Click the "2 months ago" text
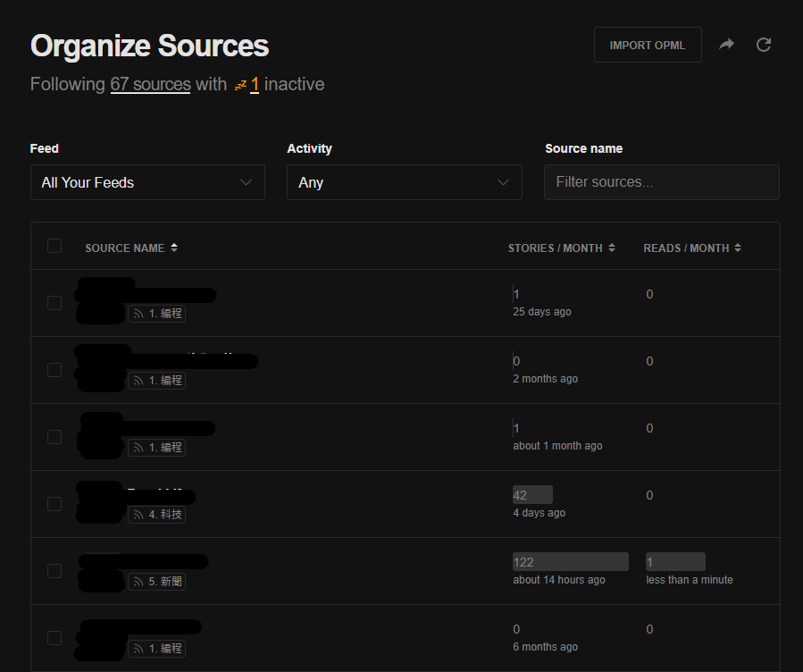Screen dimensions: 803x672 click(546, 379)
